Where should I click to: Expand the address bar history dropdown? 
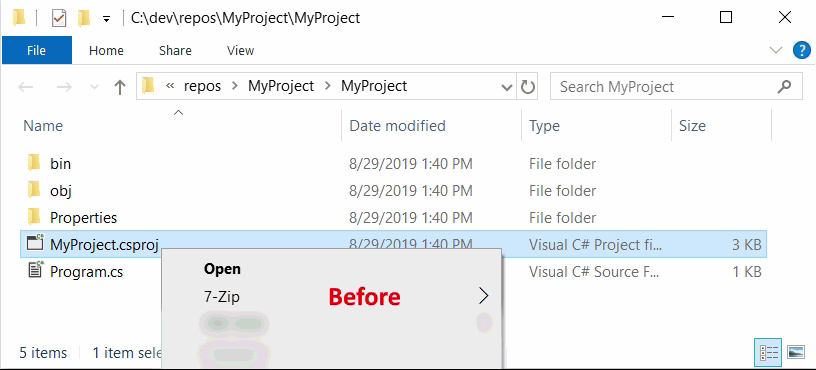point(506,87)
